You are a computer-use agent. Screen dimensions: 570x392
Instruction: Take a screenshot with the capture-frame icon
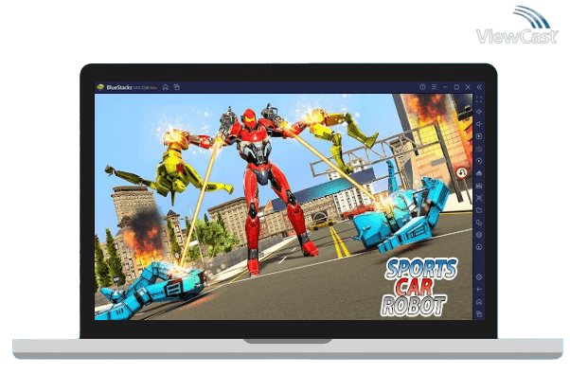click(x=479, y=198)
